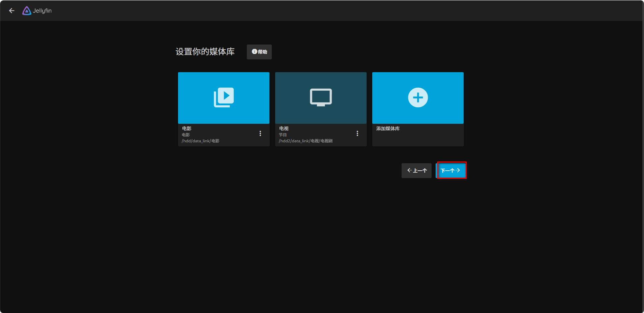Click the /hdd2/data_link/电视/电视剧 folder path
644x313 pixels.
[305, 141]
